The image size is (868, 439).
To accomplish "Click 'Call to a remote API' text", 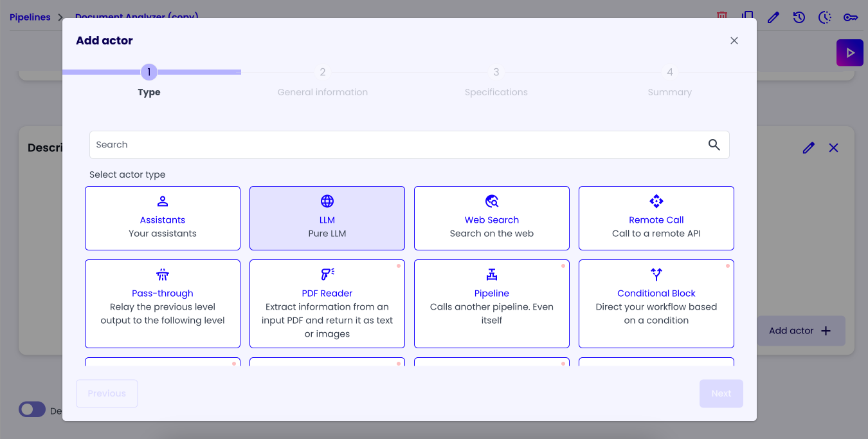I will pyautogui.click(x=656, y=234).
